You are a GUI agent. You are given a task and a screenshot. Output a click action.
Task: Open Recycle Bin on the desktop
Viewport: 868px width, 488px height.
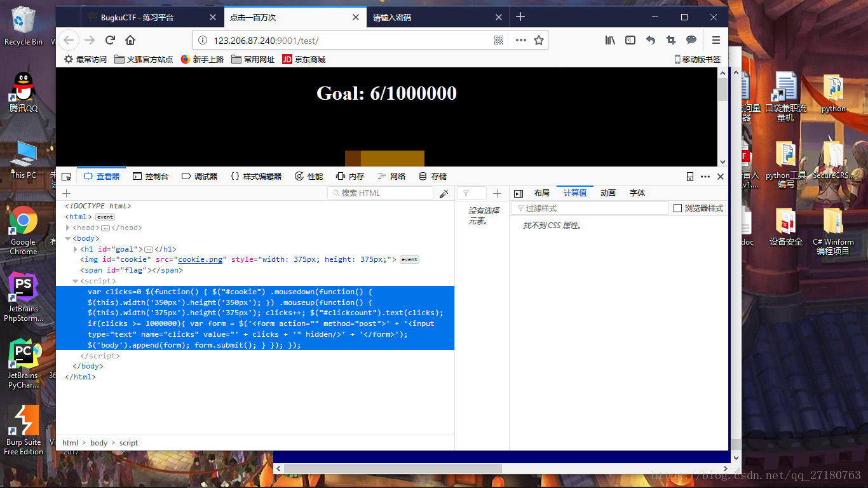(x=24, y=26)
